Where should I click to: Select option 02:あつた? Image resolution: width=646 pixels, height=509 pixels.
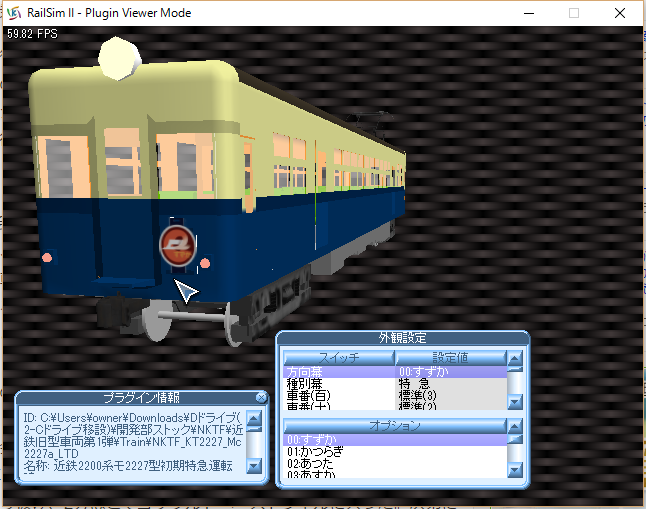click(x=395, y=464)
